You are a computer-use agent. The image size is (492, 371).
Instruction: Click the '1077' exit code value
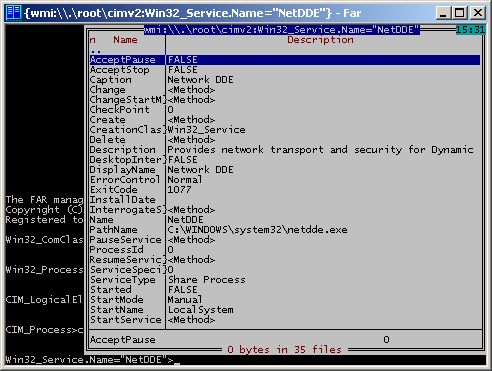(x=179, y=190)
